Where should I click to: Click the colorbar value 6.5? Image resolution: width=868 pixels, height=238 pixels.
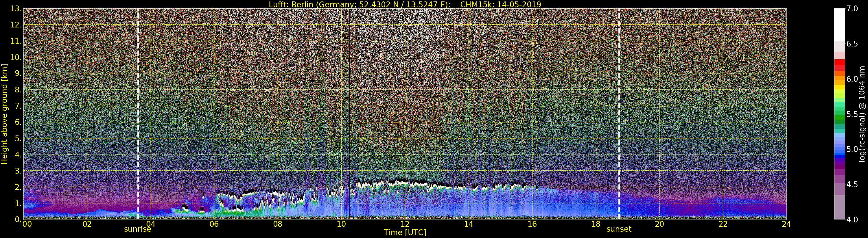(852, 44)
